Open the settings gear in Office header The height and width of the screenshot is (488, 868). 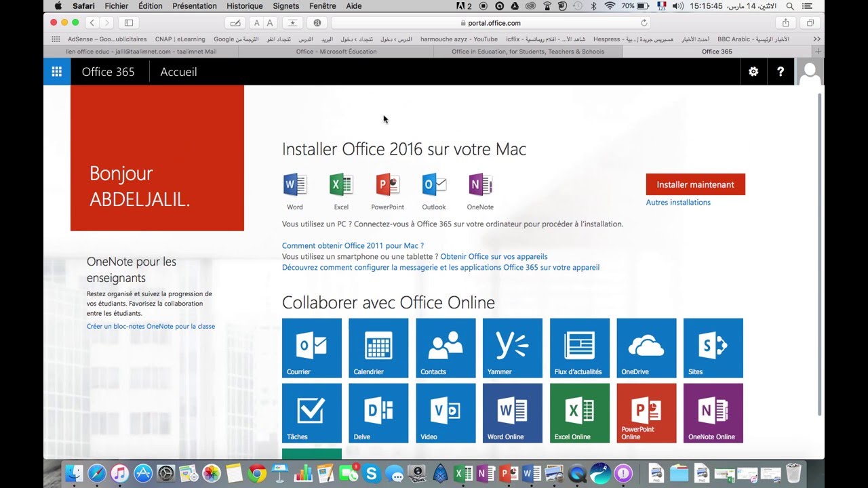753,71
